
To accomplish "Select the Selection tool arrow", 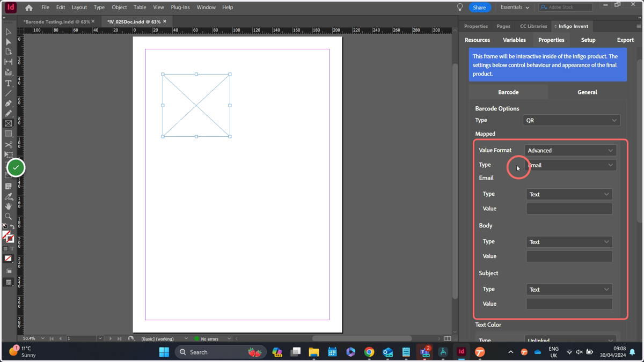I will [9, 32].
